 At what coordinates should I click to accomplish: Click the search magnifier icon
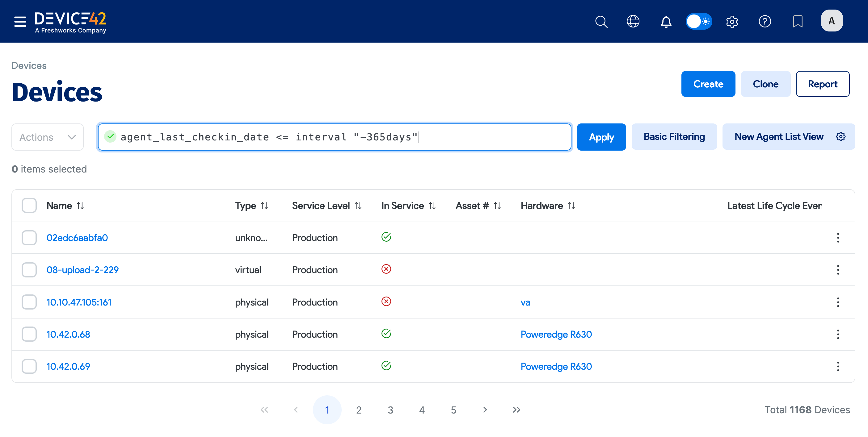(601, 21)
